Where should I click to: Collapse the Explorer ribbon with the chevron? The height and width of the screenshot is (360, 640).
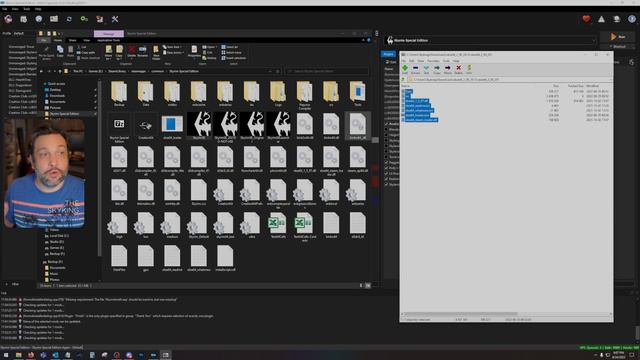[363, 40]
